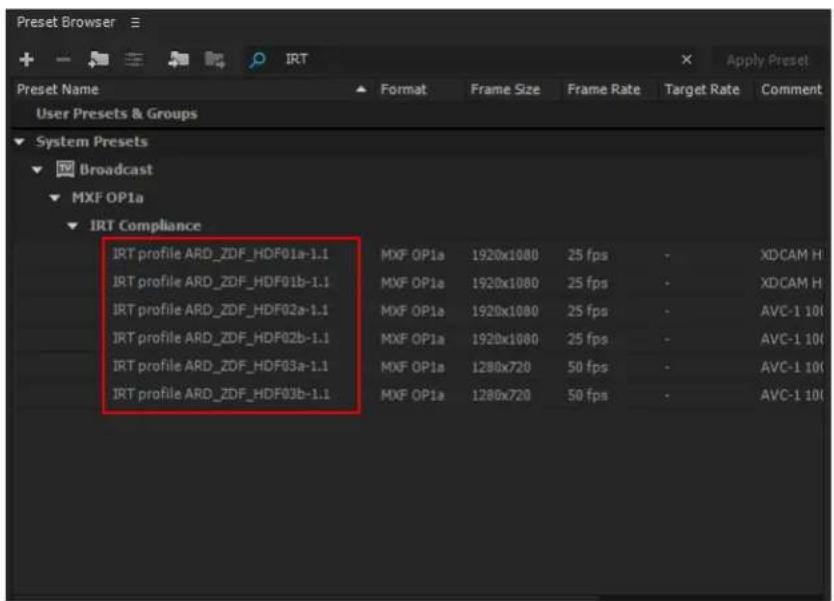Click the 1280x720 frame size of HDF03a
This screenshot has height=601, width=834.
click(501, 368)
